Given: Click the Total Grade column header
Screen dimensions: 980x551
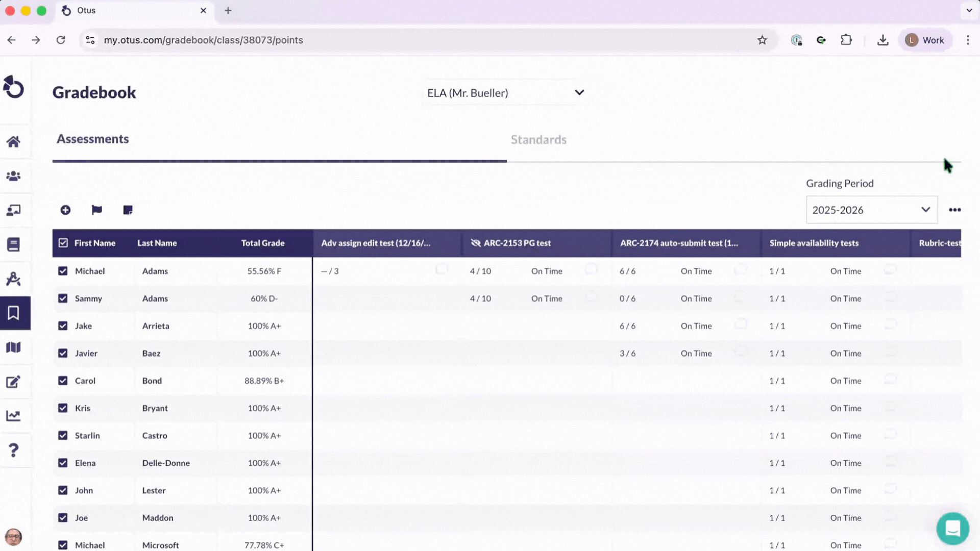Looking at the screenshot, I should click(262, 243).
